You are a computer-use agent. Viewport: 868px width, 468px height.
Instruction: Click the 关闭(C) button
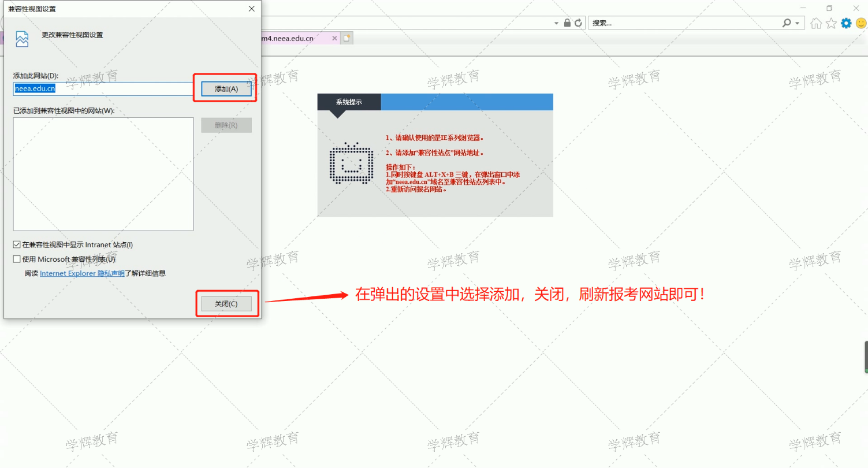tap(226, 304)
